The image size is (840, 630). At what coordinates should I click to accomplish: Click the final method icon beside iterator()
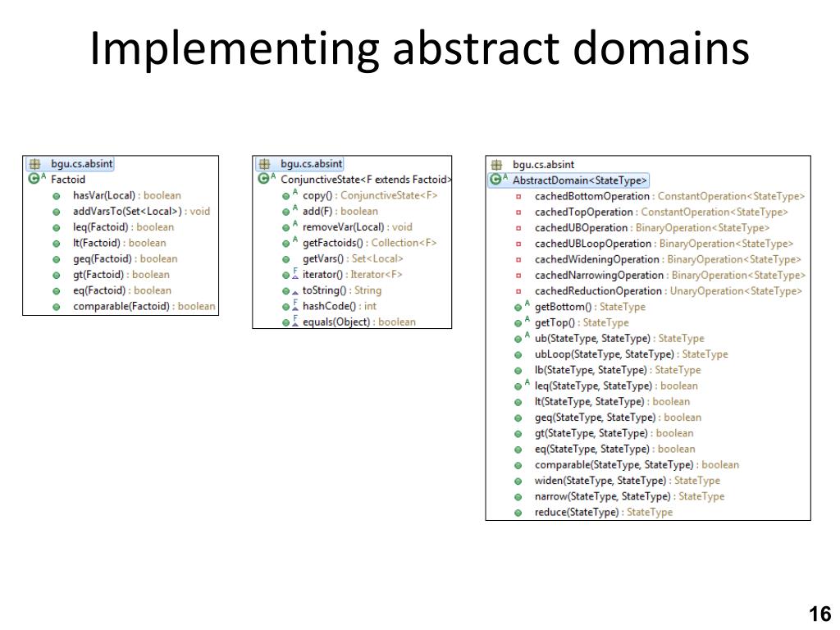click(290, 274)
